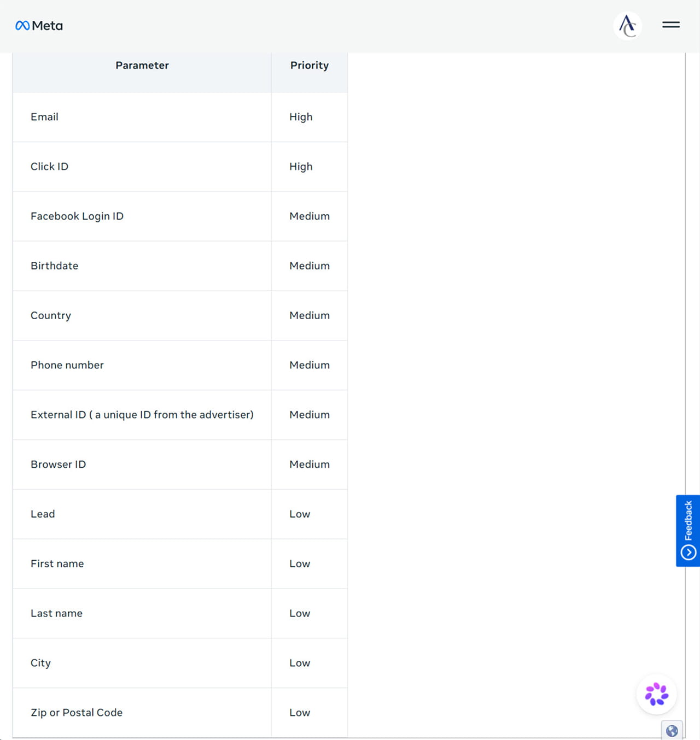This screenshot has height=740, width=700.
Task: Click the Zip or Postal Code cell
Action: coord(142,713)
